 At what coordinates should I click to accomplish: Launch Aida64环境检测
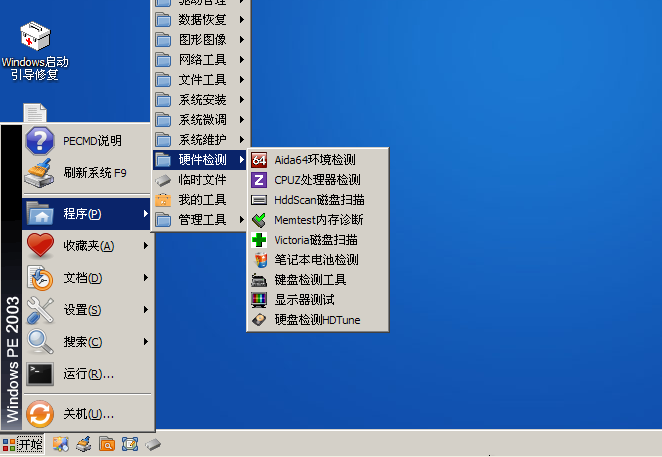(x=317, y=160)
